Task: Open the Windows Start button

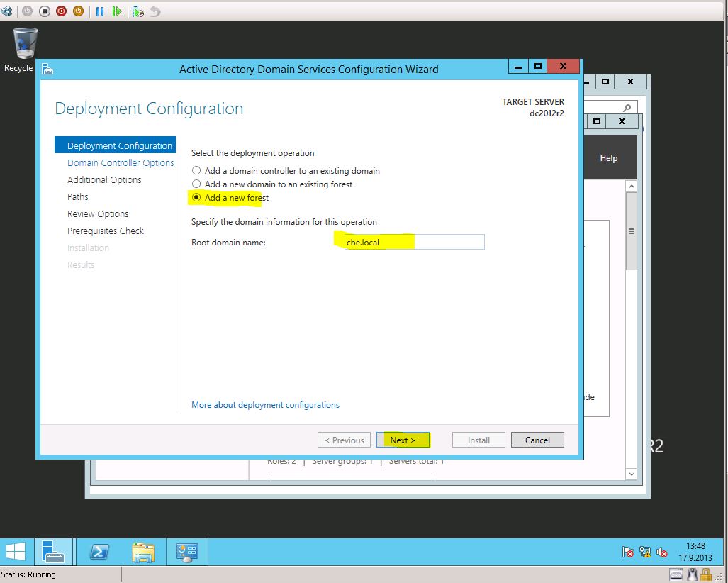Action: click(16, 551)
